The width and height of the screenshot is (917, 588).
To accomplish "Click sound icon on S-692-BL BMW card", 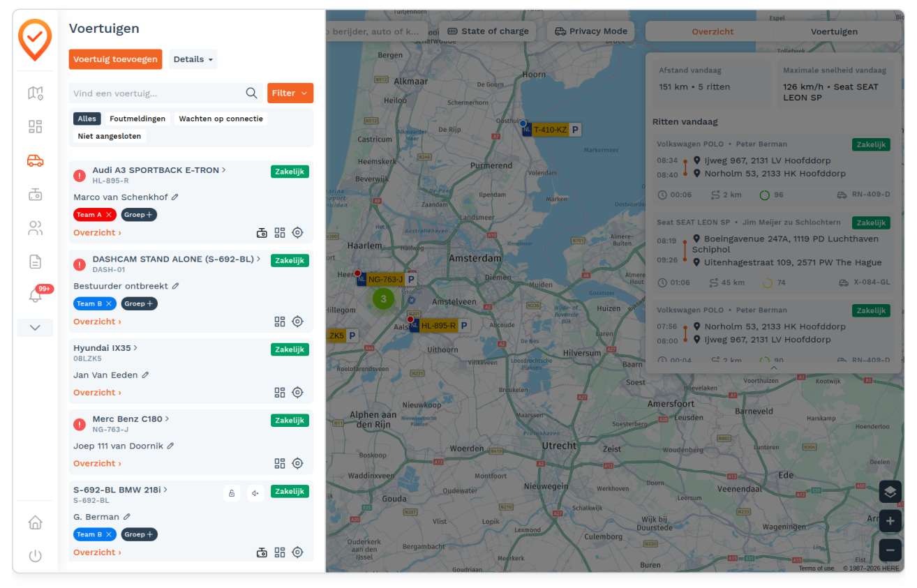I will click(255, 493).
